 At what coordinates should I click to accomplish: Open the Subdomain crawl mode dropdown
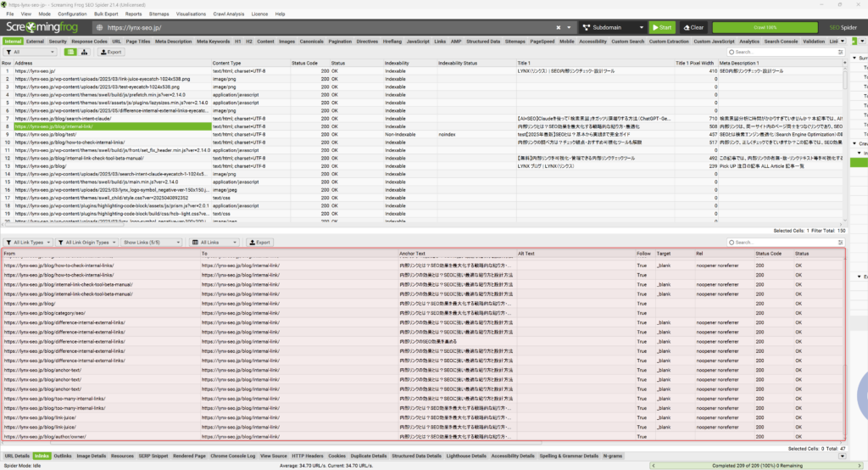616,27
